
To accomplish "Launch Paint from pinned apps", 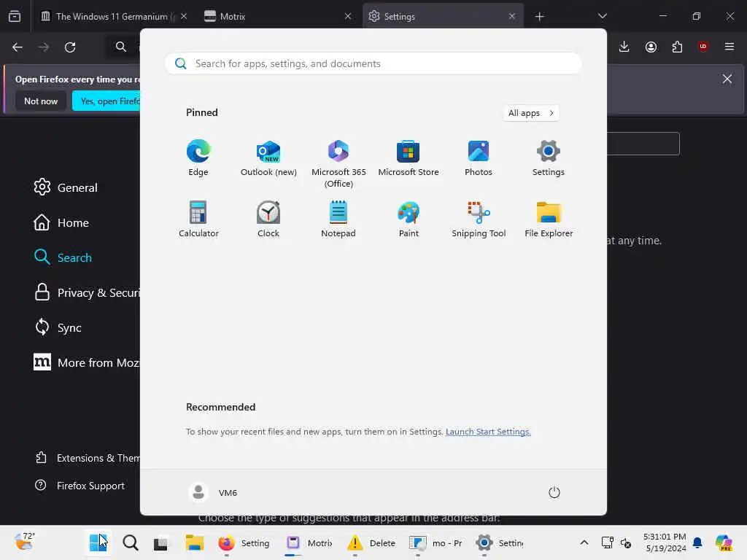I will tap(409, 219).
